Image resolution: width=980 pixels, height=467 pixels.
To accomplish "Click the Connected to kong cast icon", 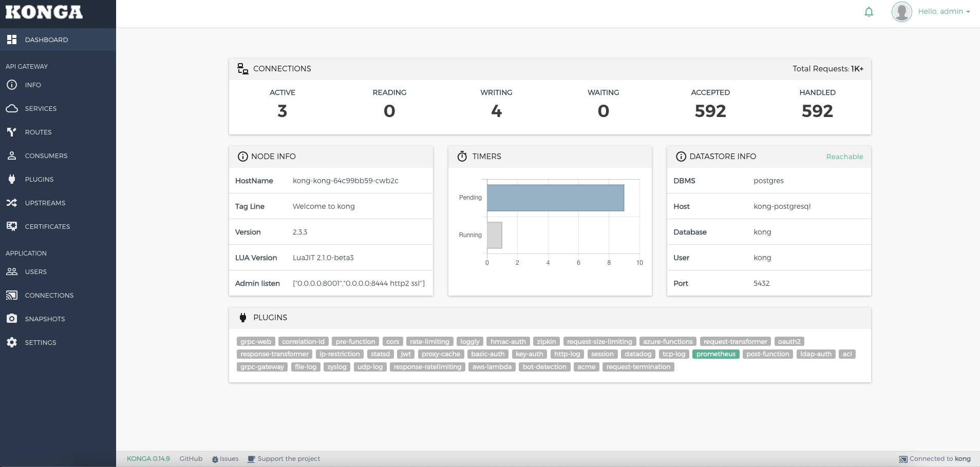I will tap(903, 459).
